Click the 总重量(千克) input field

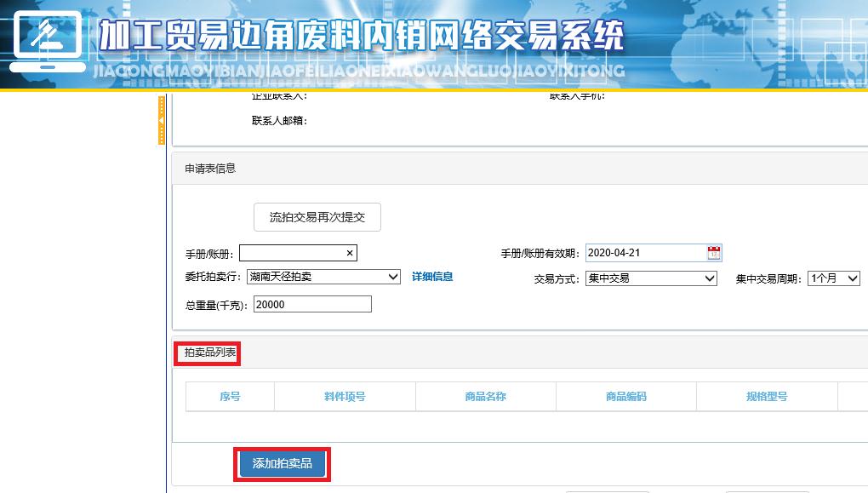coord(312,304)
